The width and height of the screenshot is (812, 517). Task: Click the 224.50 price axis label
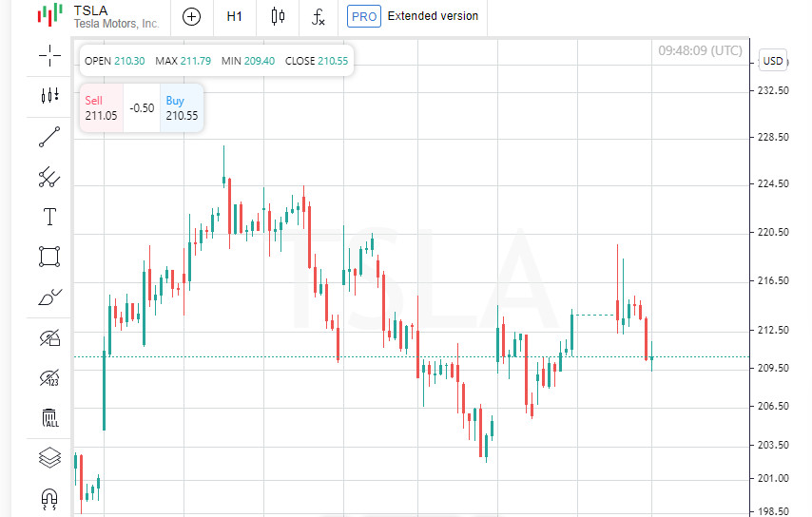pyautogui.click(x=773, y=183)
